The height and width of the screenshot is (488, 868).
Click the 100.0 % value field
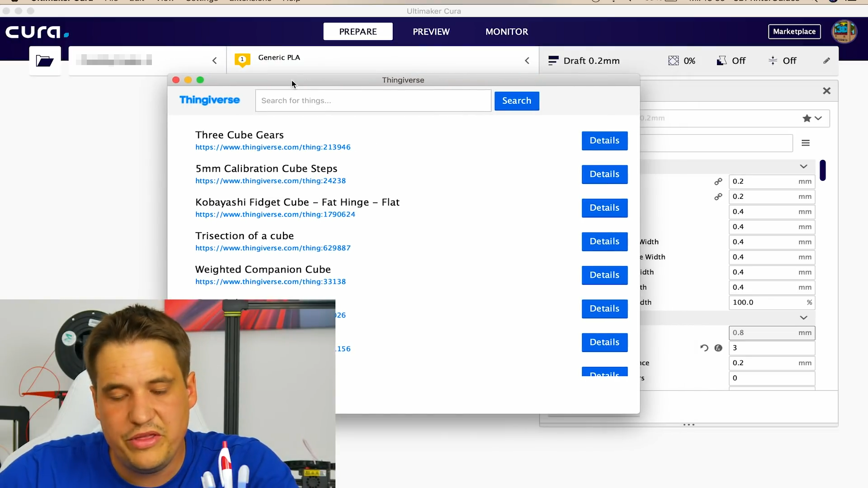pos(772,303)
